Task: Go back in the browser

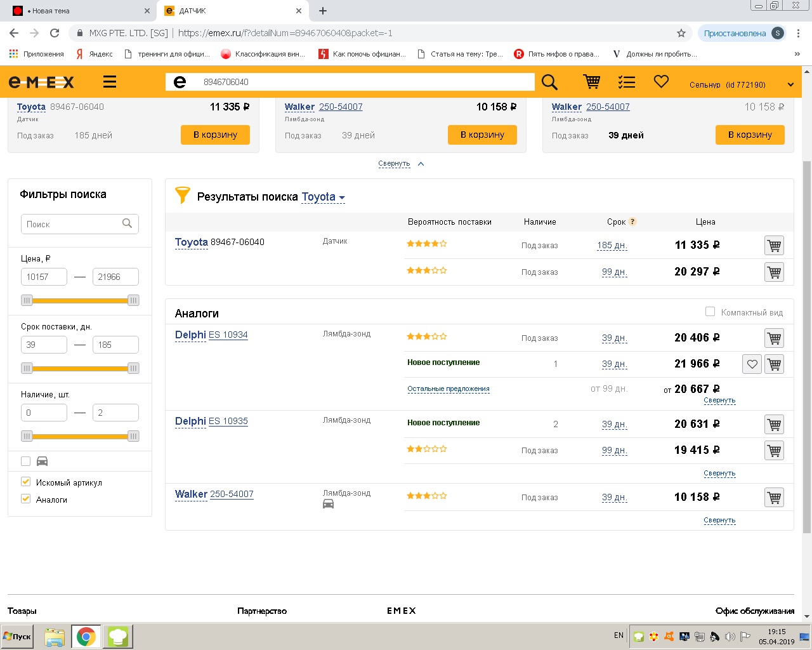Action: coord(14,33)
